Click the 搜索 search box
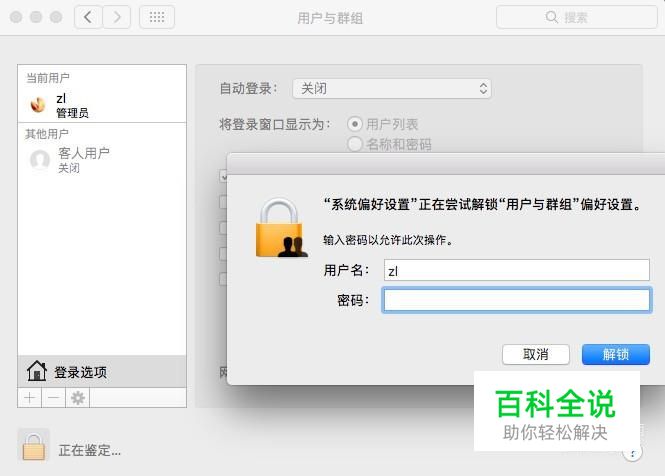 pos(577,17)
